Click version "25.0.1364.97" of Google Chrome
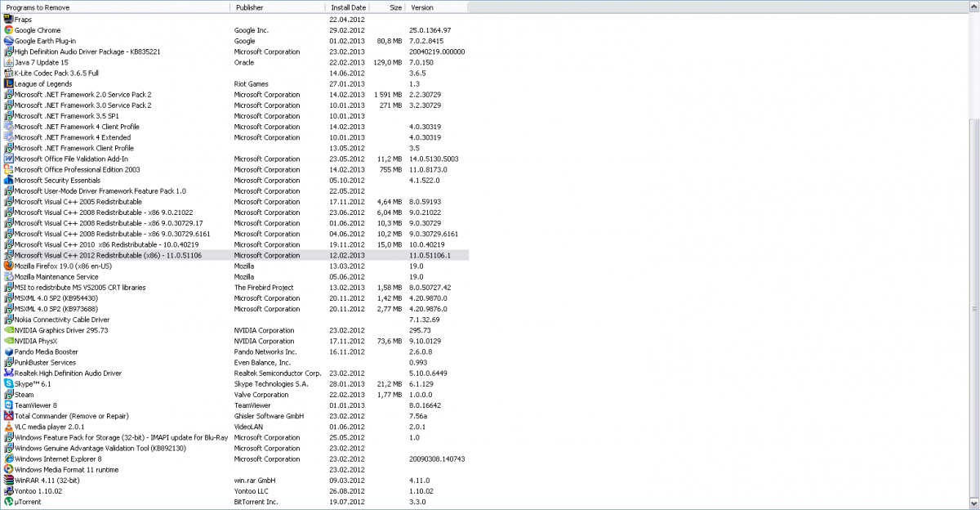 click(430, 30)
